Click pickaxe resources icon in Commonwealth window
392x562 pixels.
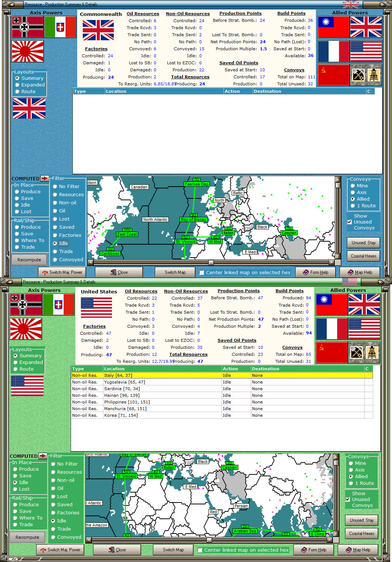[x=358, y=75]
